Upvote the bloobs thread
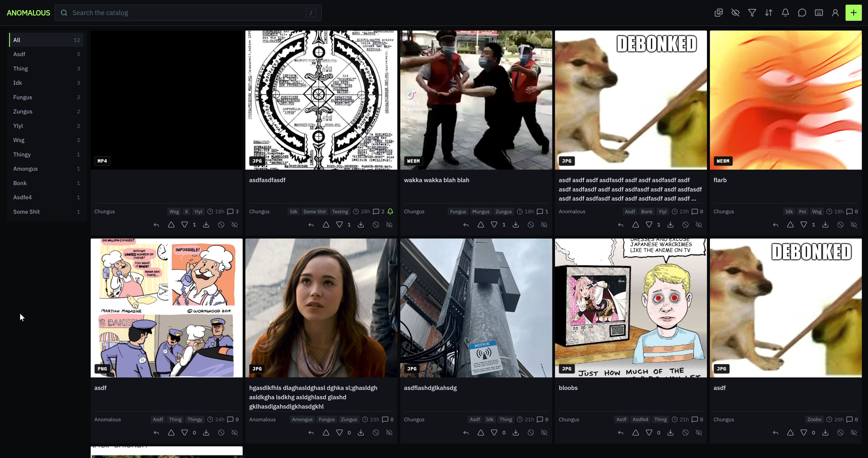Image resolution: width=868 pixels, height=458 pixels. click(636, 432)
